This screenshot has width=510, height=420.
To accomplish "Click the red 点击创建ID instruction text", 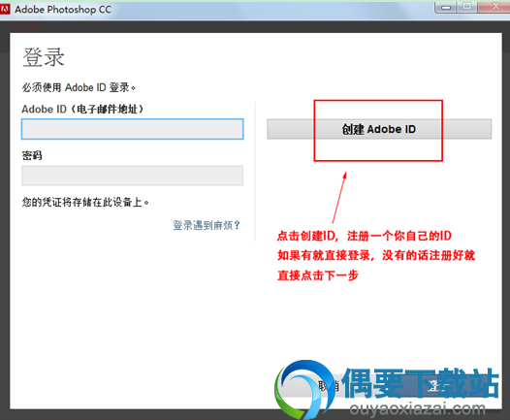I will coord(365,236).
